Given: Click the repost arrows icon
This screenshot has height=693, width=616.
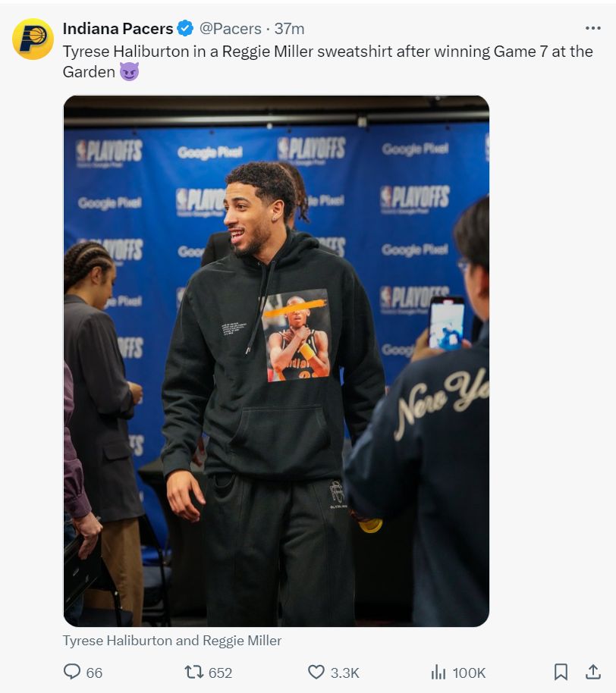Looking at the screenshot, I should pos(193,673).
